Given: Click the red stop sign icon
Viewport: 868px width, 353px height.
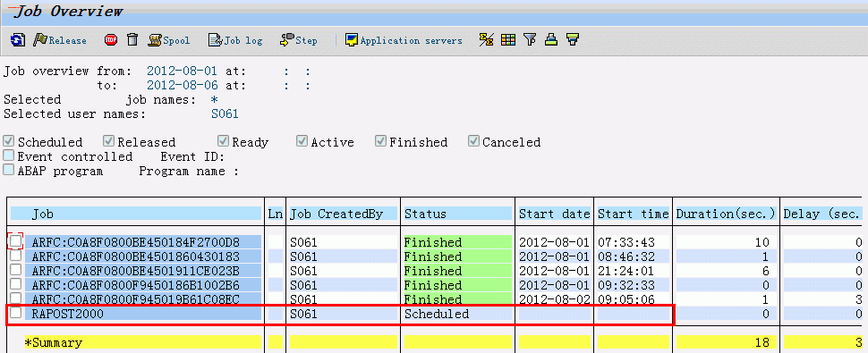Looking at the screenshot, I should click(x=111, y=40).
